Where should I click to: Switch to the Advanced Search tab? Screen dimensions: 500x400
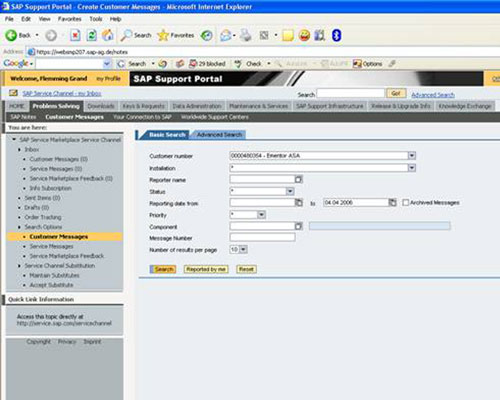[219, 135]
